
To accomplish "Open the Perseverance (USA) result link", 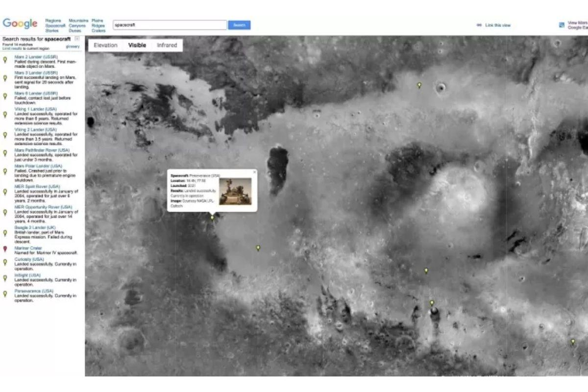I will pyautogui.click(x=34, y=291).
